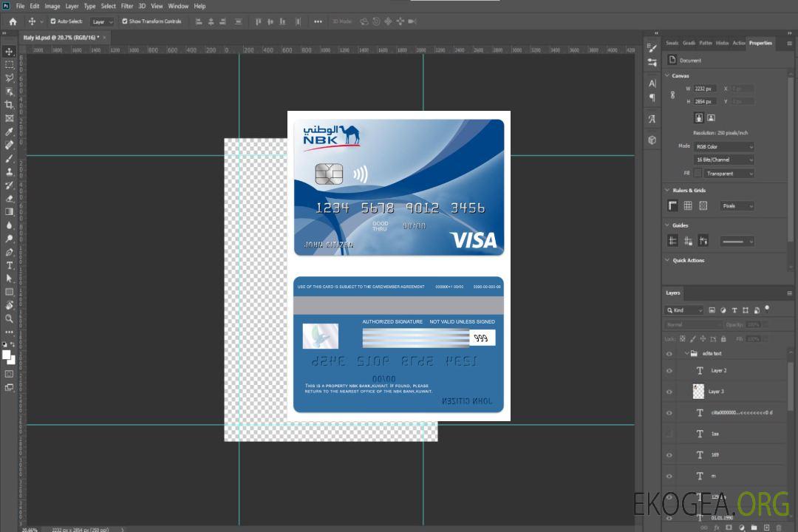Viewport: 798px width, 532px height.
Task: Select the Healing Brush tool
Action: [x=9, y=145]
